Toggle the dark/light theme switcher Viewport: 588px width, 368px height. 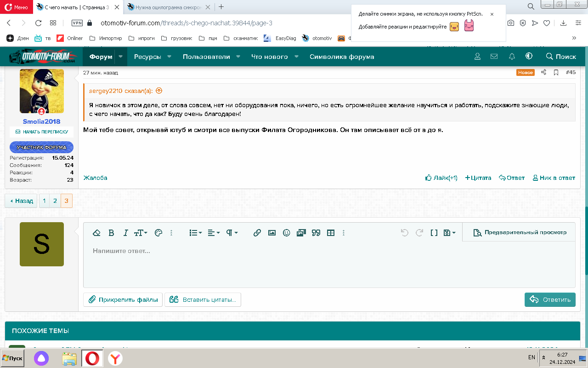coord(529,57)
